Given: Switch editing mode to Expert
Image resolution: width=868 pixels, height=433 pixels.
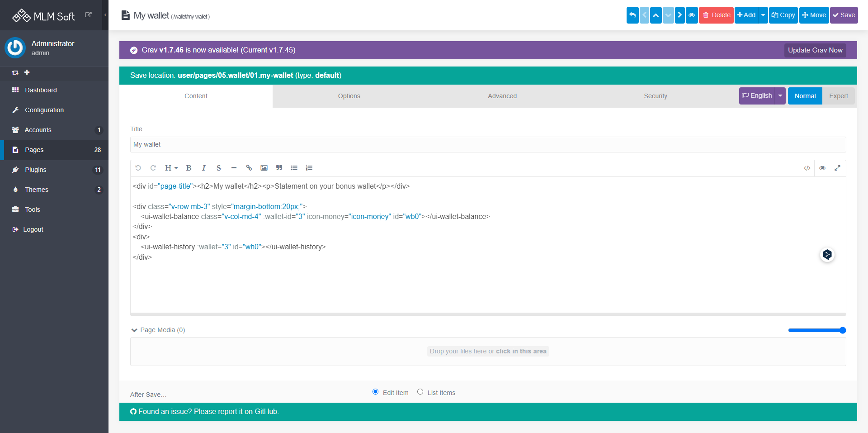Looking at the screenshot, I should pyautogui.click(x=838, y=96).
